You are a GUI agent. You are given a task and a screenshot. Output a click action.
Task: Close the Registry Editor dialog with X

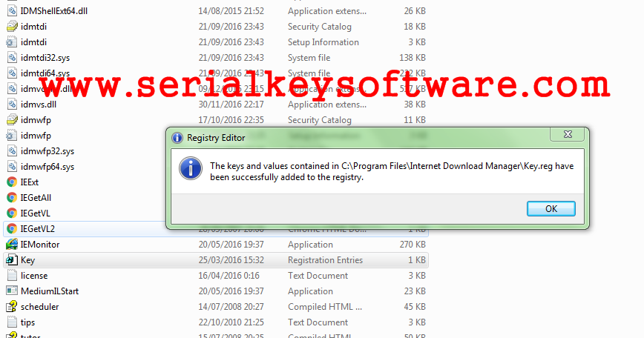(x=568, y=134)
